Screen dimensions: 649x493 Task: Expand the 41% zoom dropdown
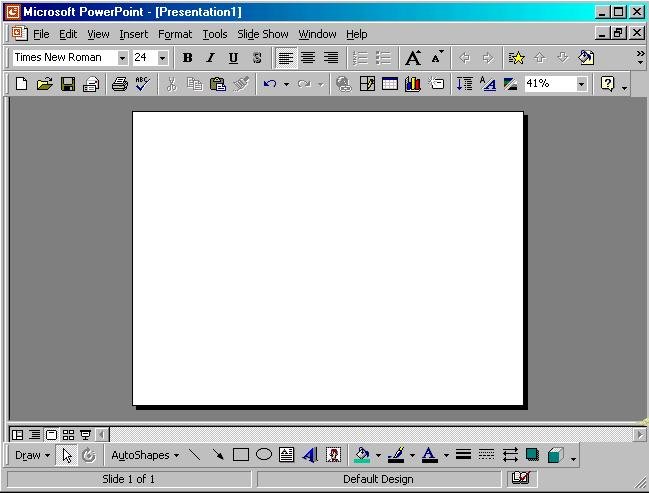tap(581, 84)
